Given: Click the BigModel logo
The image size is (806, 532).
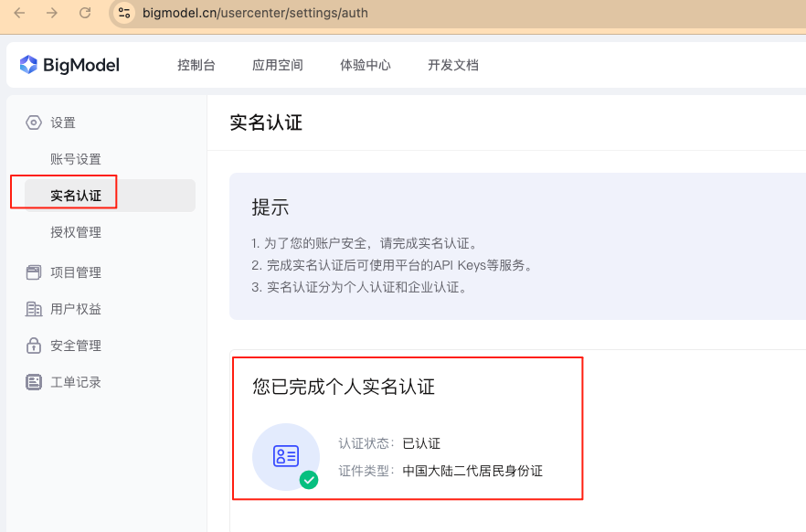Looking at the screenshot, I should (69, 65).
